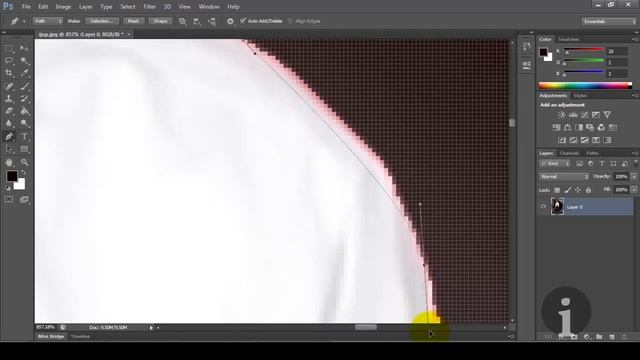Toggle type layer filter
The width and height of the screenshot is (640, 360).
pos(602,164)
